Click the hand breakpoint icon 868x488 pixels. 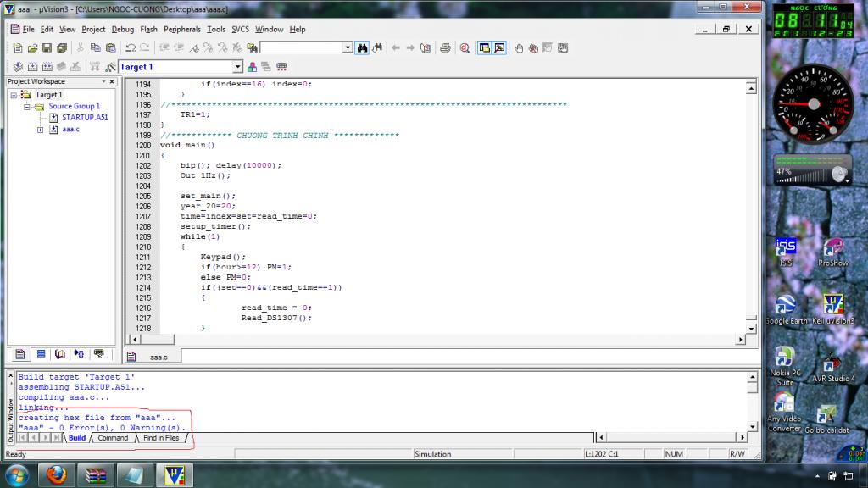click(x=519, y=48)
